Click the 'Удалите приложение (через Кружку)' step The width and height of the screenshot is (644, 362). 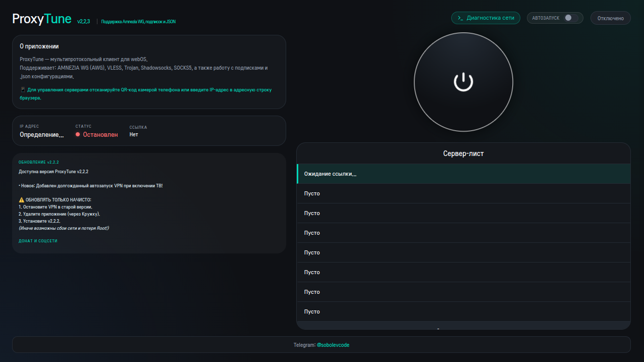[x=60, y=214]
